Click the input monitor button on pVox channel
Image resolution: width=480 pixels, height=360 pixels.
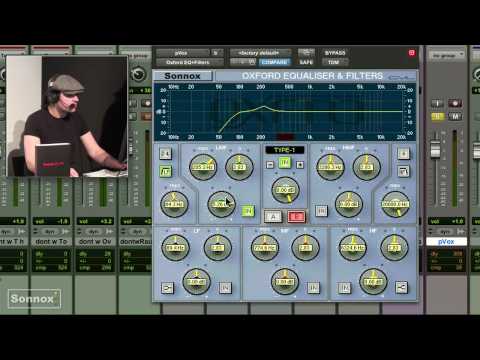tap(437, 103)
